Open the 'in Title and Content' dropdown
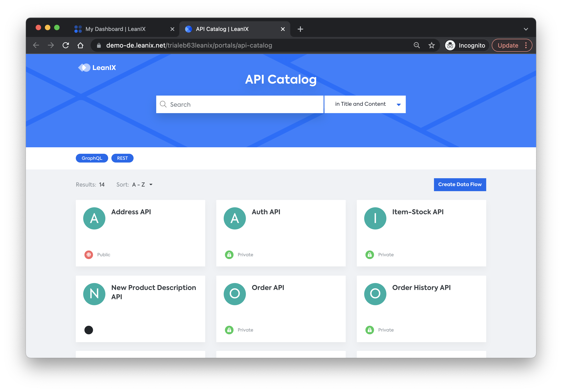 pyautogui.click(x=365, y=104)
